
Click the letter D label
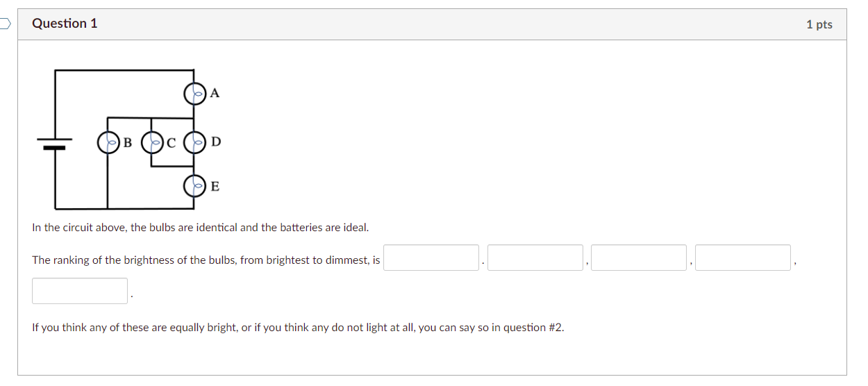(x=216, y=142)
